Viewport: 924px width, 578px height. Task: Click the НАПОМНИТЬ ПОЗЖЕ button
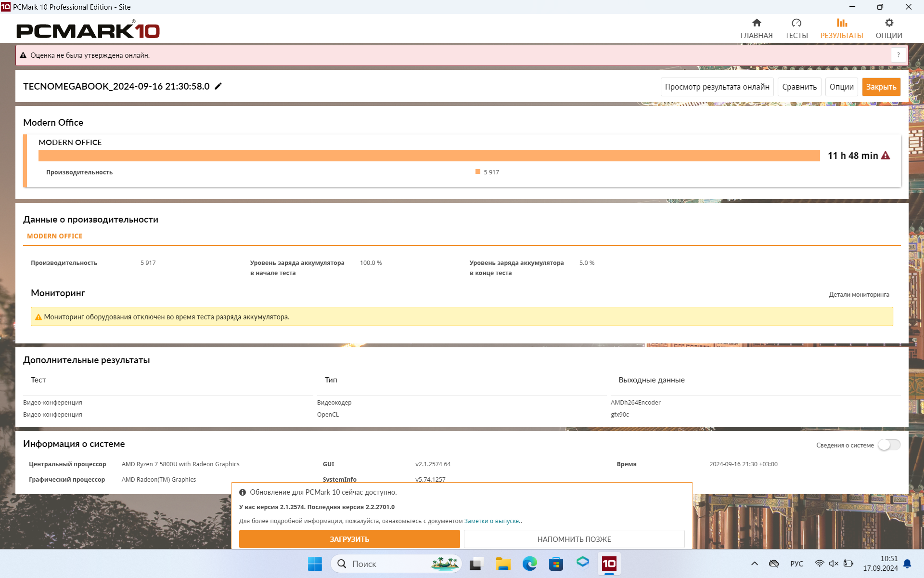tap(574, 539)
